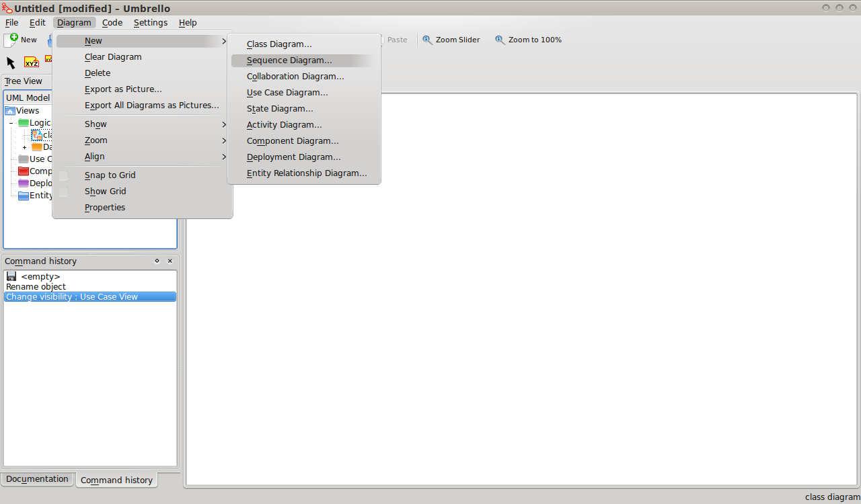Collapse the Logical View tree node
This screenshot has width=861, height=504.
pyautogui.click(x=11, y=123)
